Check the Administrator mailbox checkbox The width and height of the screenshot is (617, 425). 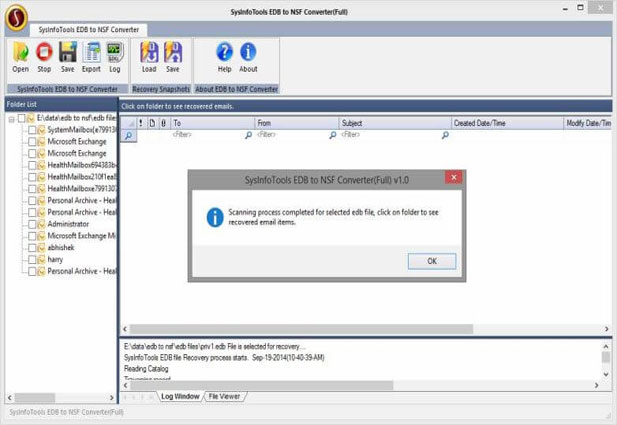click(x=32, y=224)
